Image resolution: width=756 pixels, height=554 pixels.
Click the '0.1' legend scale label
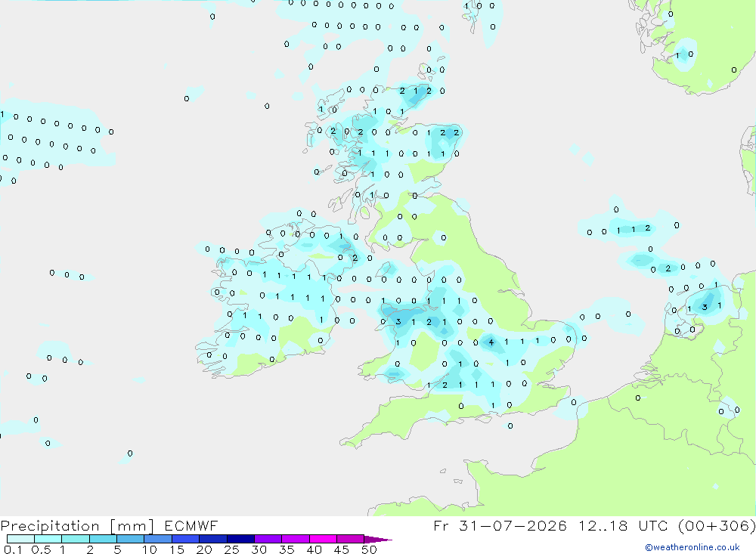click(x=13, y=549)
